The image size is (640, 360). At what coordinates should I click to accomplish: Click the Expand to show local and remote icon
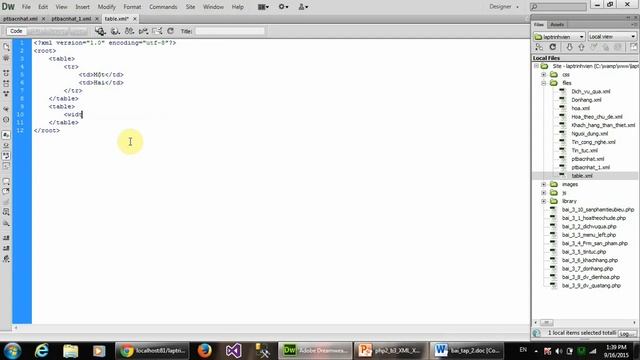633,47
